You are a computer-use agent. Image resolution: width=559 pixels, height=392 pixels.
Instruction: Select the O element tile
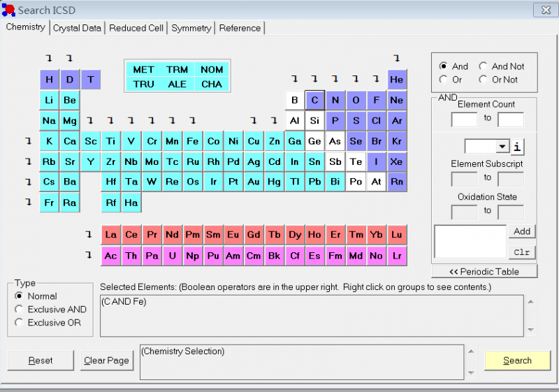[x=356, y=100]
